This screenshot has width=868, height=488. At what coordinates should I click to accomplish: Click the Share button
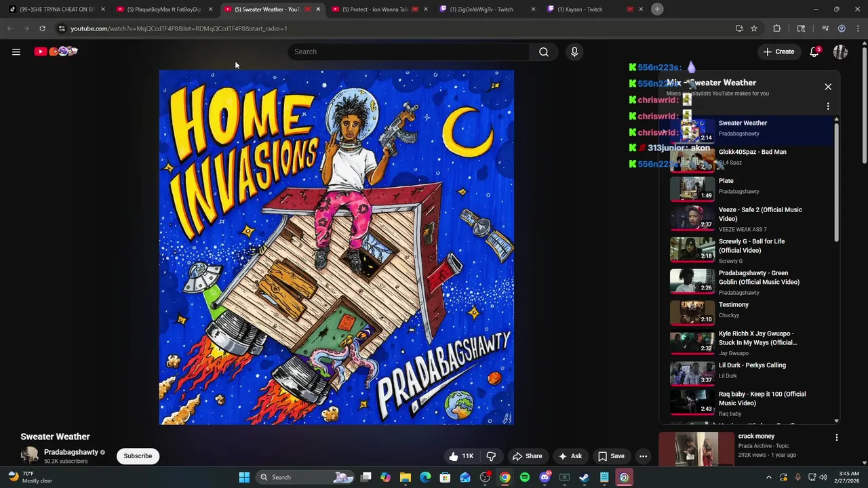pyautogui.click(x=527, y=456)
